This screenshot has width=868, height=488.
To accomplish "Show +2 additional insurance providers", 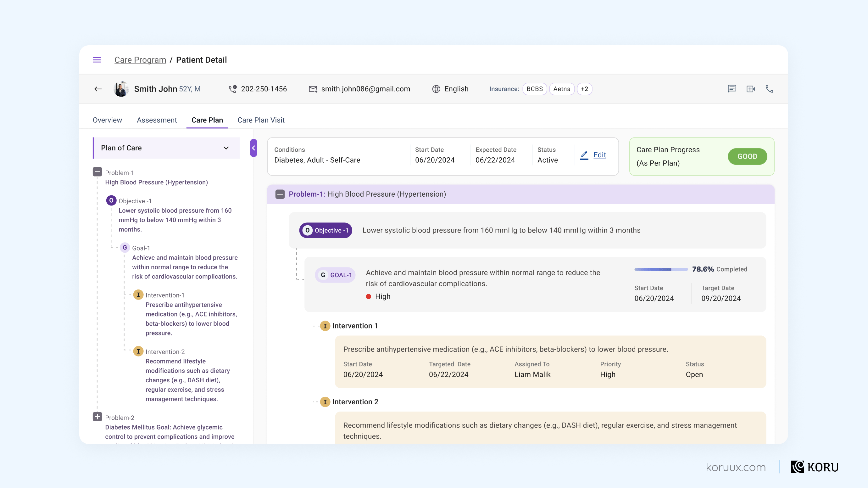I will coord(585,89).
